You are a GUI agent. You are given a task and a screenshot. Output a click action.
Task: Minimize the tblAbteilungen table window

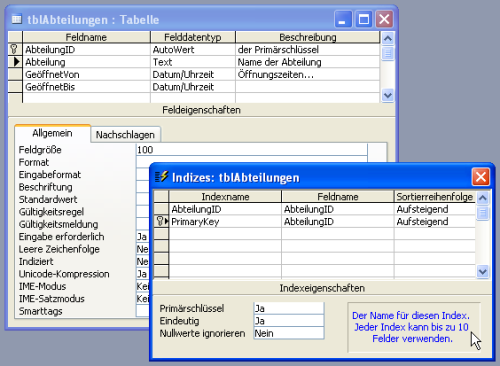pos(343,19)
